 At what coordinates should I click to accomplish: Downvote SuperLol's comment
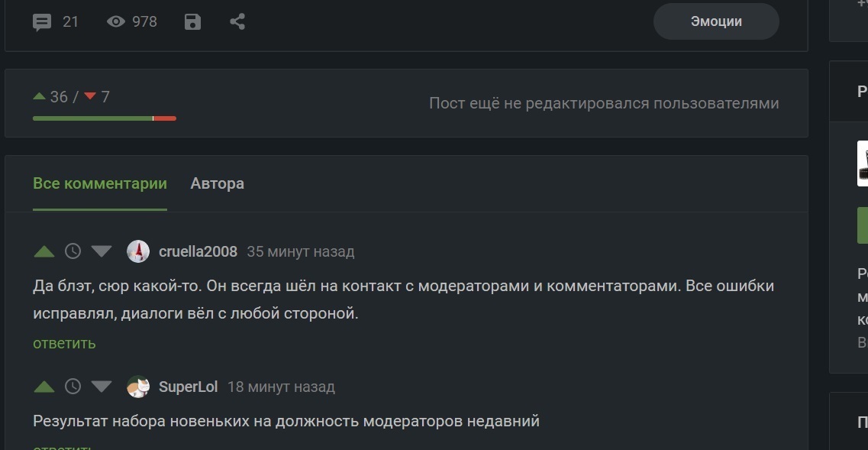coord(102,387)
